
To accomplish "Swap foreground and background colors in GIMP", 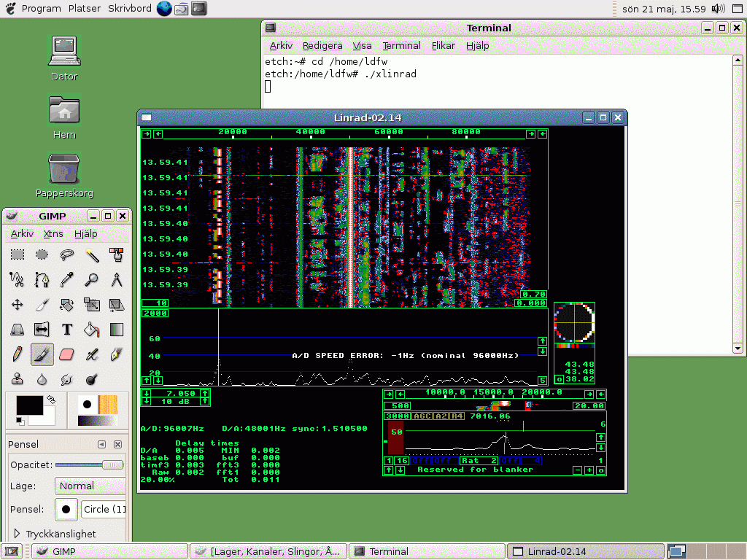I will [50, 399].
